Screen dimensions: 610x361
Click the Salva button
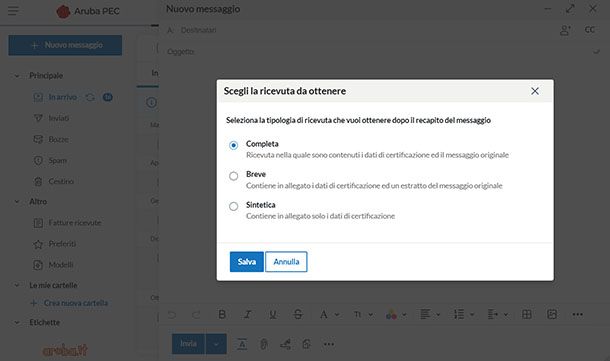247,262
